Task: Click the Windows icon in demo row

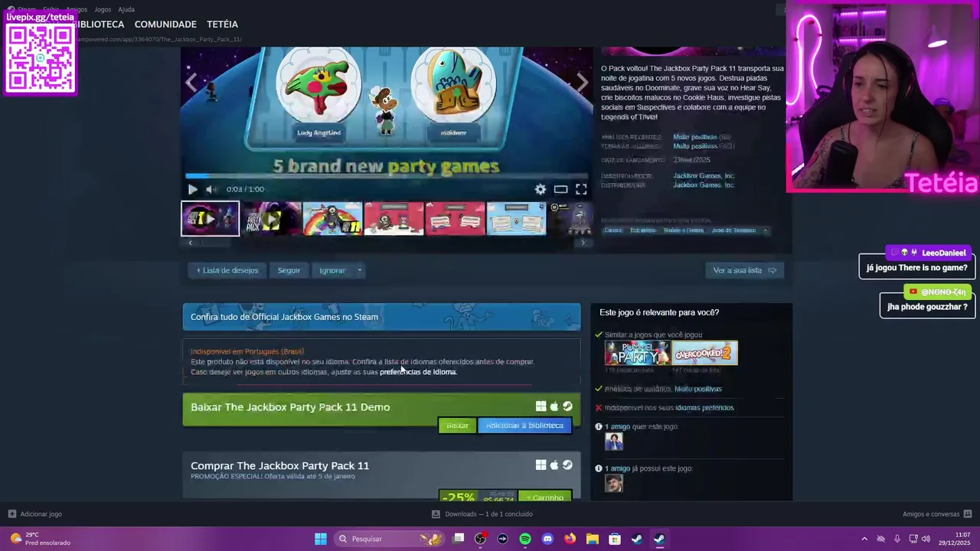Action: coord(541,406)
